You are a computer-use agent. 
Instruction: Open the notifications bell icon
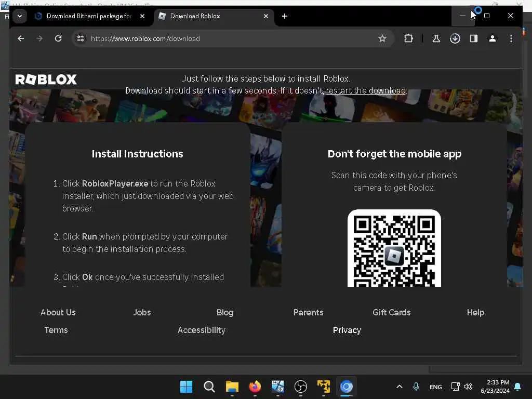click(518, 387)
